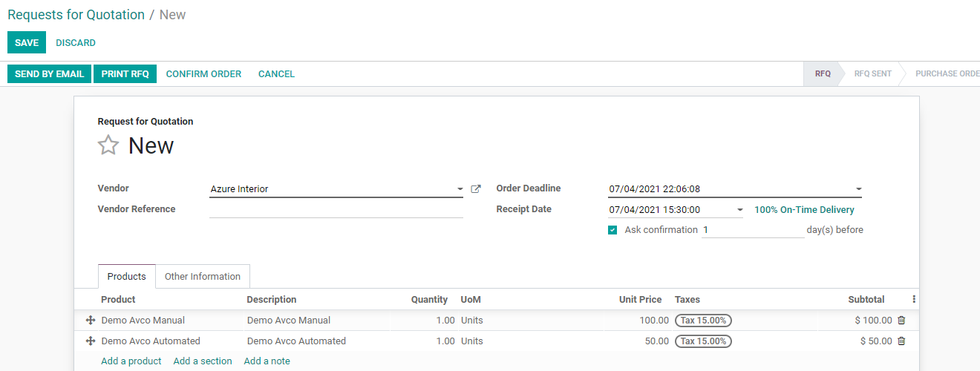The height and width of the screenshot is (371, 980).
Task: Mark the request as favorite with the star
Action: [x=108, y=145]
